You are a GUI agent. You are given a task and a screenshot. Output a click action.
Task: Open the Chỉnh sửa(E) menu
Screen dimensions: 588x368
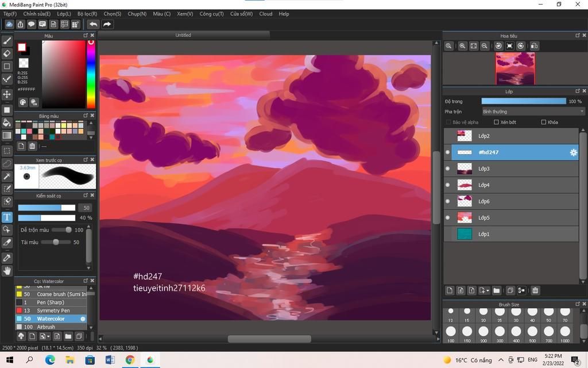37,14
